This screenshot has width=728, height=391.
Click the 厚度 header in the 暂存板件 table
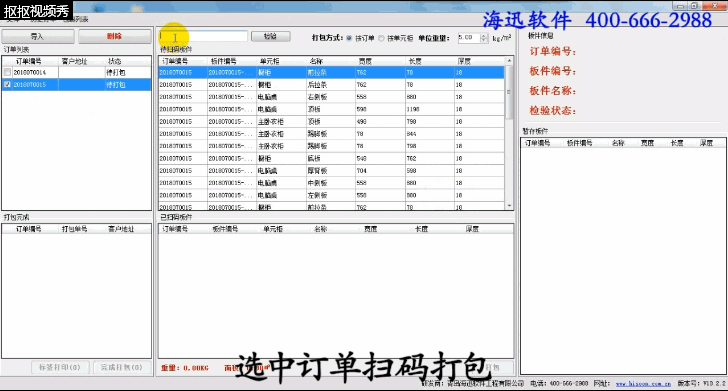point(706,143)
